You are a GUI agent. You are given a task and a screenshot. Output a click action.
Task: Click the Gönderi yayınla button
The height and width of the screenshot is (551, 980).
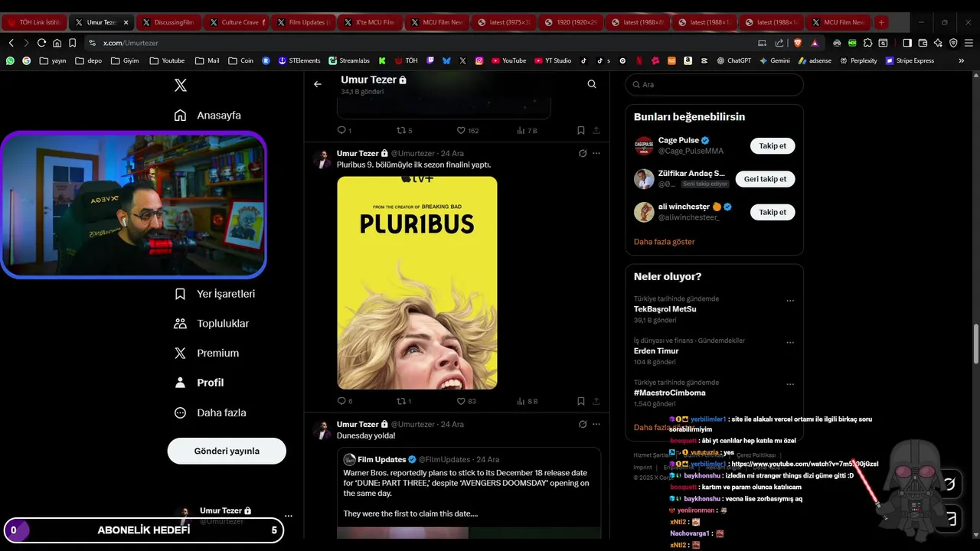tap(227, 451)
